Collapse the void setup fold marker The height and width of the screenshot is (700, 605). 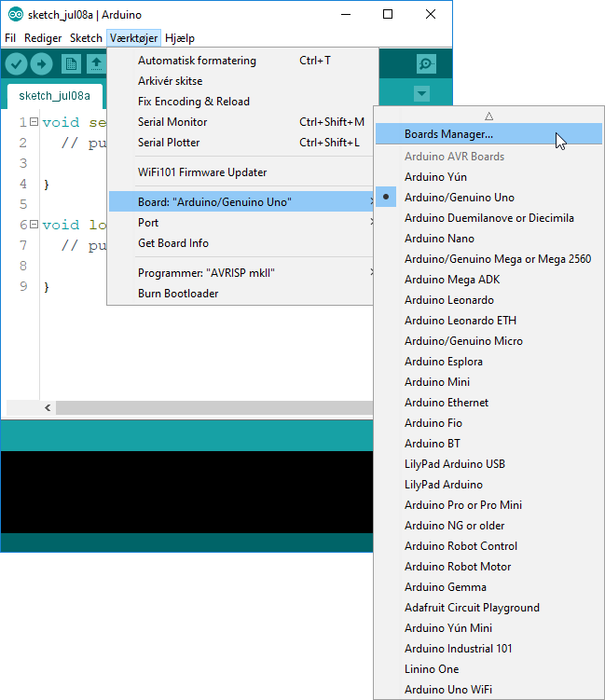33,122
